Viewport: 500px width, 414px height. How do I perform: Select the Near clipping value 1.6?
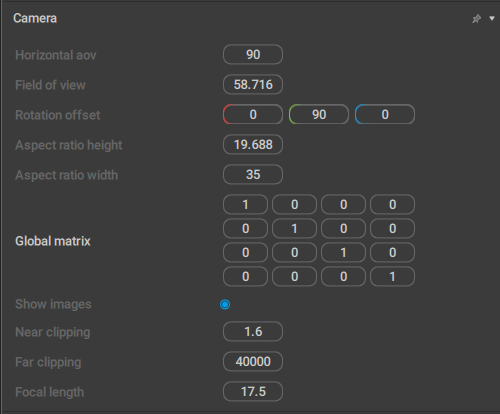[253, 331]
